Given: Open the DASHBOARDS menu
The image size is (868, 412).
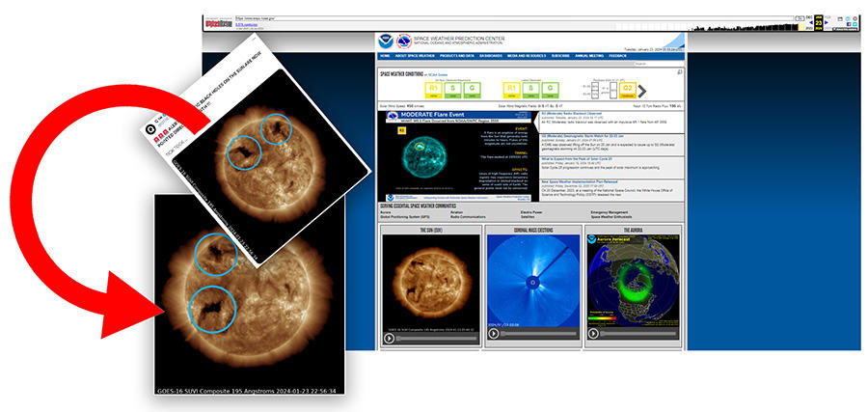Looking at the screenshot, I should point(491,56).
